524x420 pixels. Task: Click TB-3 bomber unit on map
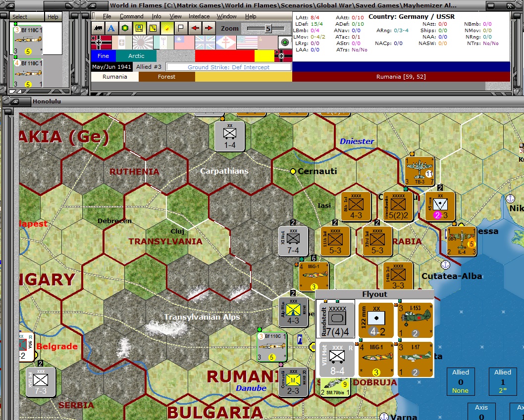(419, 171)
